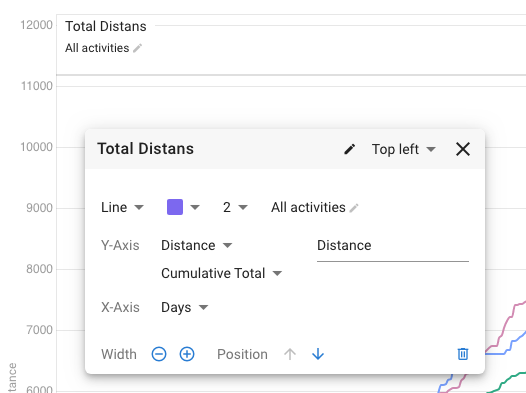Click the 9000 y-axis label
The image size is (526, 393).
tap(39, 208)
